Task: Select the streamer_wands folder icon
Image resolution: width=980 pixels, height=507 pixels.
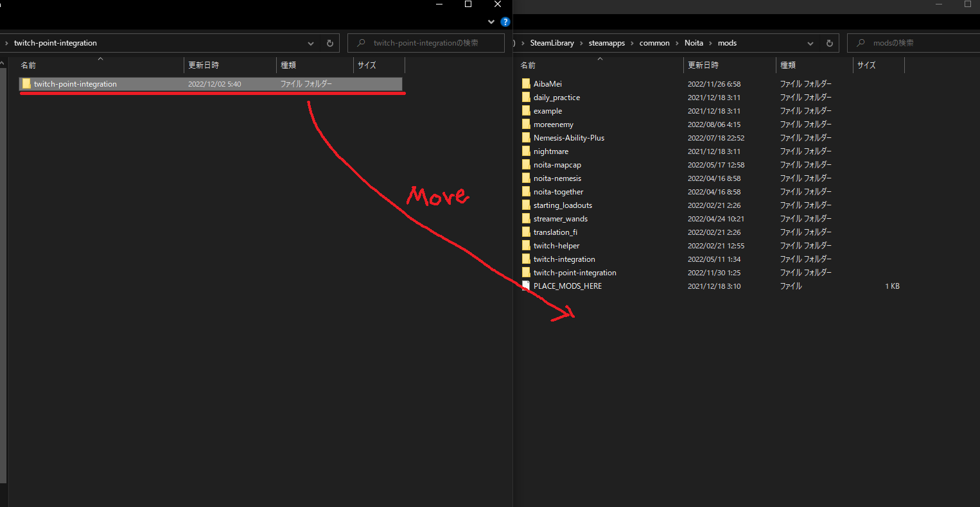Action: (526, 218)
